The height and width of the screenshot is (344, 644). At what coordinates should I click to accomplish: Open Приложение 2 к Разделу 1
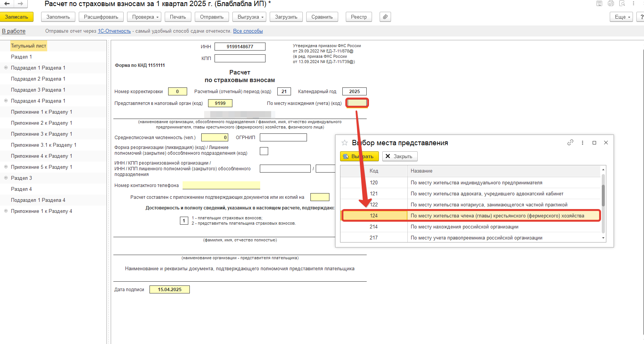41,123
